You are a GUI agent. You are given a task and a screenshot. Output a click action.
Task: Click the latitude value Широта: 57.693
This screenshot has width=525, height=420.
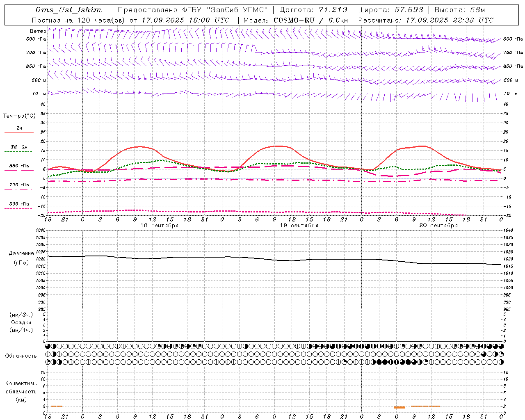[391, 10]
